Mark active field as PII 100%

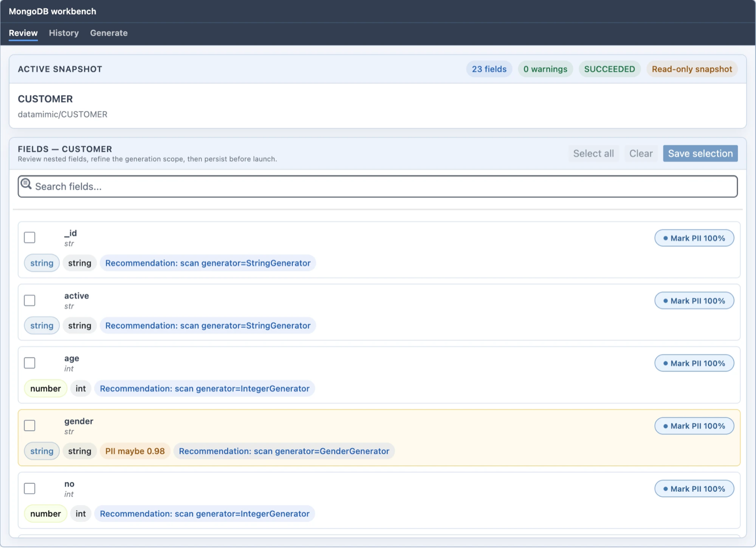click(x=694, y=301)
